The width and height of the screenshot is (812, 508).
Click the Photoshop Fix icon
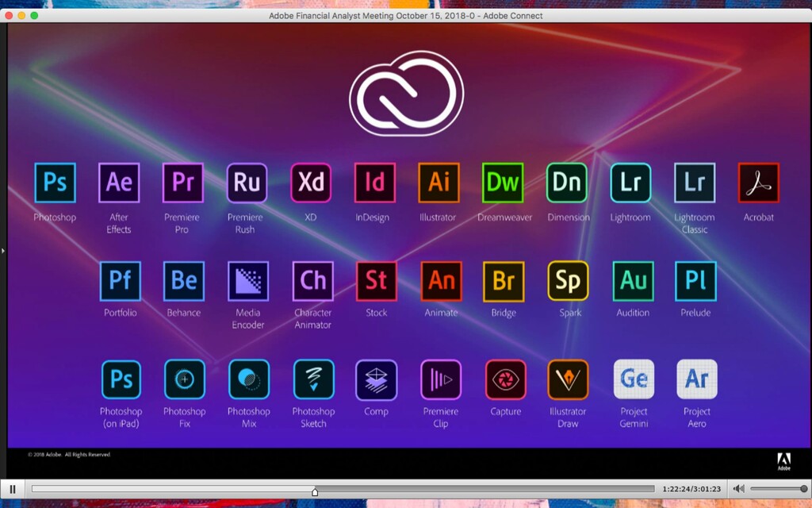(184, 379)
